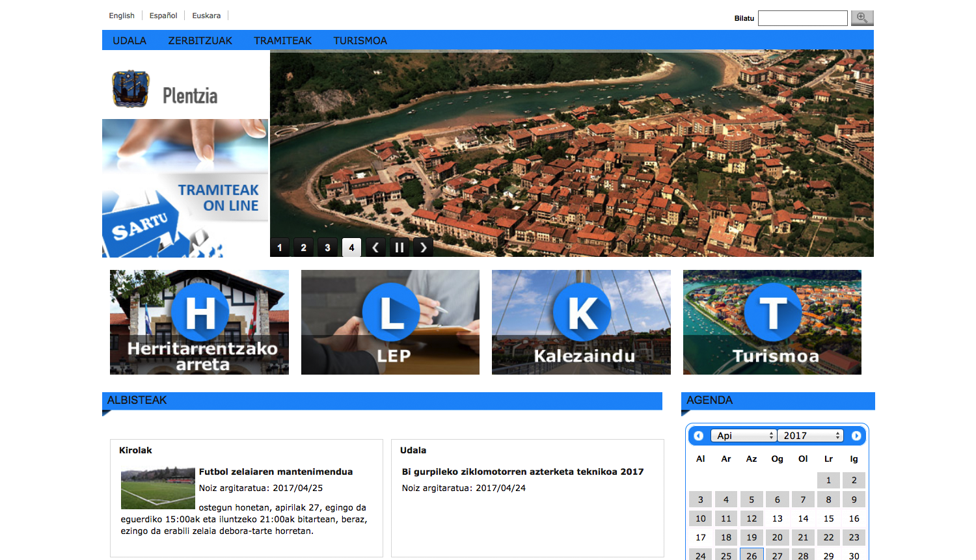Click the Plentzia site title text
Viewport: 976px width, 560px height.
(190, 96)
